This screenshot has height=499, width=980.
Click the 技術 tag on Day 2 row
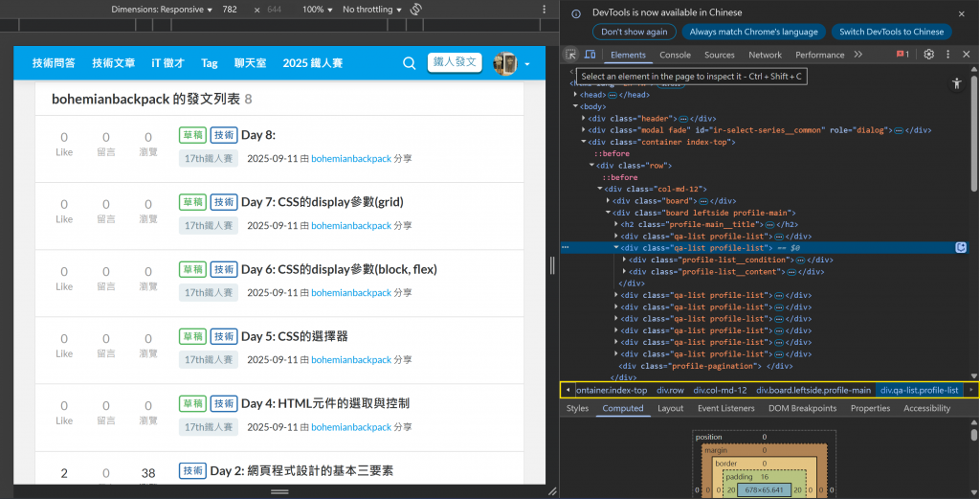192,471
